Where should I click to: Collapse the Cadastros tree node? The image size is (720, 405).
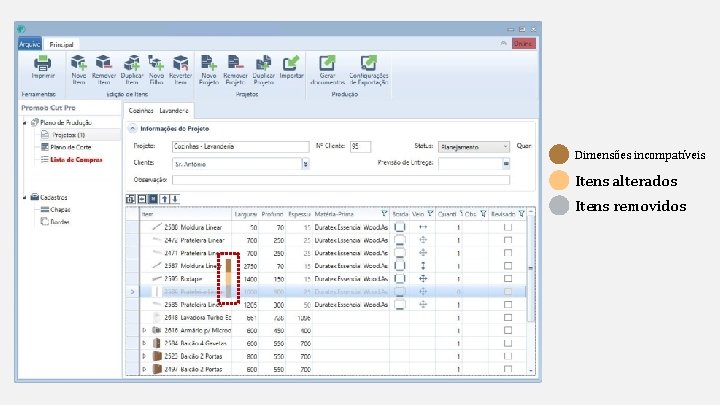point(25,197)
